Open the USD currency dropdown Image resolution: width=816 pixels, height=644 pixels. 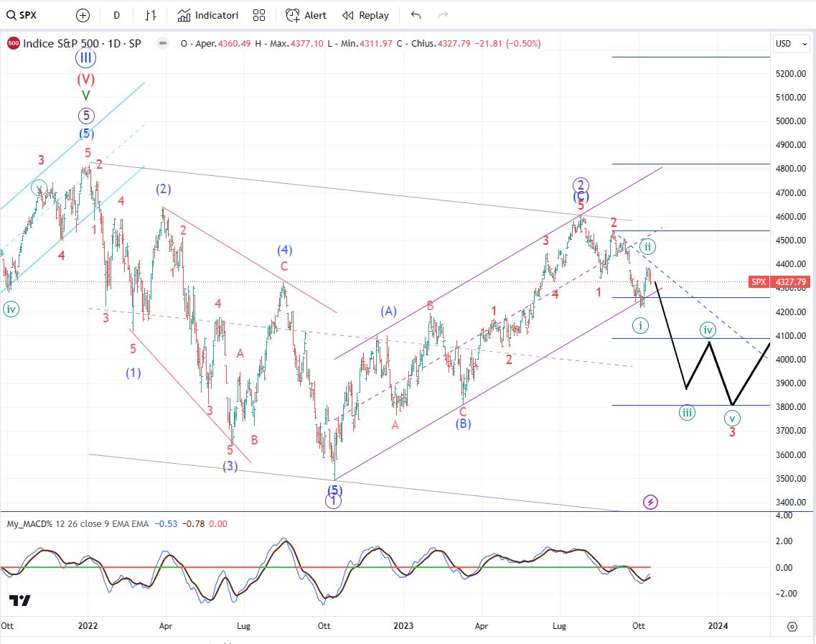point(790,44)
